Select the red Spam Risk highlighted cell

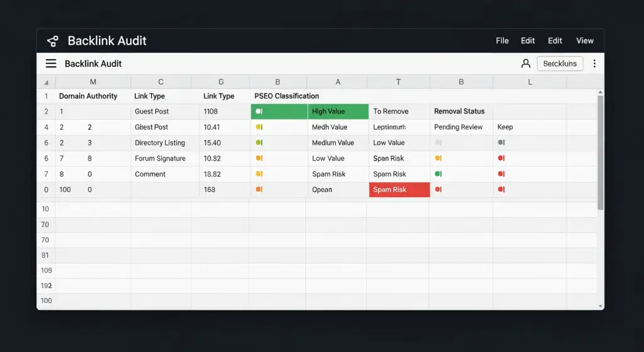399,190
